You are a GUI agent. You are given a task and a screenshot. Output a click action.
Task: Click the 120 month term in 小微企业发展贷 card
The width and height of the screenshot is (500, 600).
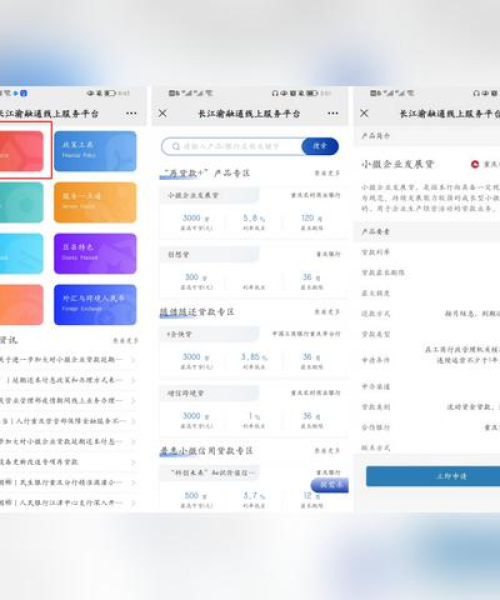(312, 218)
